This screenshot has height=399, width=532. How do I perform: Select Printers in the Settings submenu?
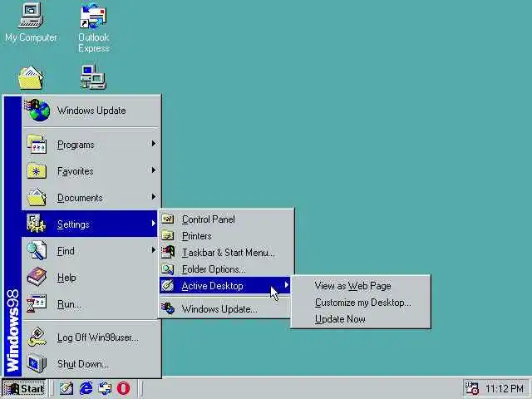click(225, 236)
